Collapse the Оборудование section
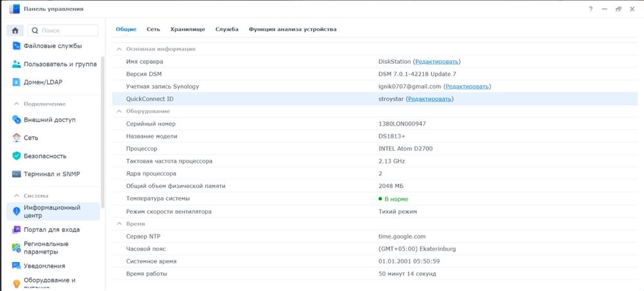Screen dimensions: 644x291 tap(119, 111)
